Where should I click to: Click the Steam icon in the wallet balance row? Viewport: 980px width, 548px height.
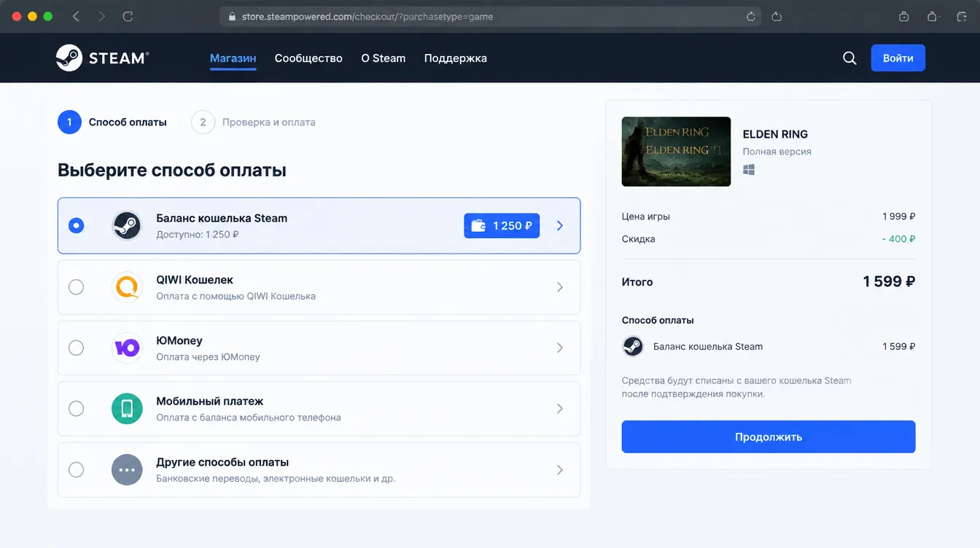[x=127, y=226]
